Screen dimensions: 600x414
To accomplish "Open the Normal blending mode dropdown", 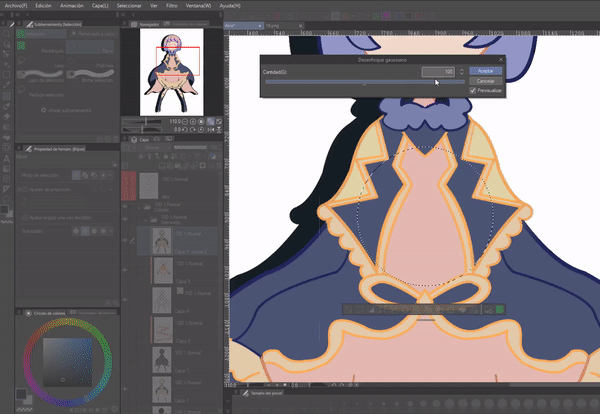I will pyautogui.click(x=156, y=147).
